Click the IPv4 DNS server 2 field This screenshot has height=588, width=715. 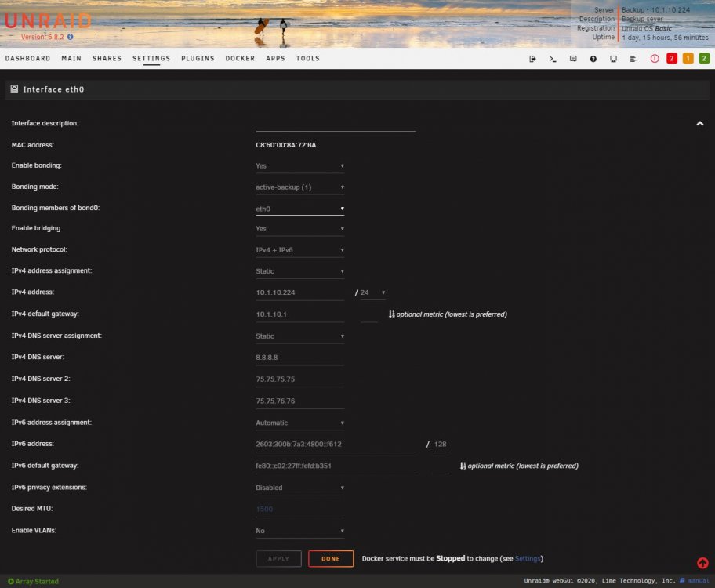point(300,379)
